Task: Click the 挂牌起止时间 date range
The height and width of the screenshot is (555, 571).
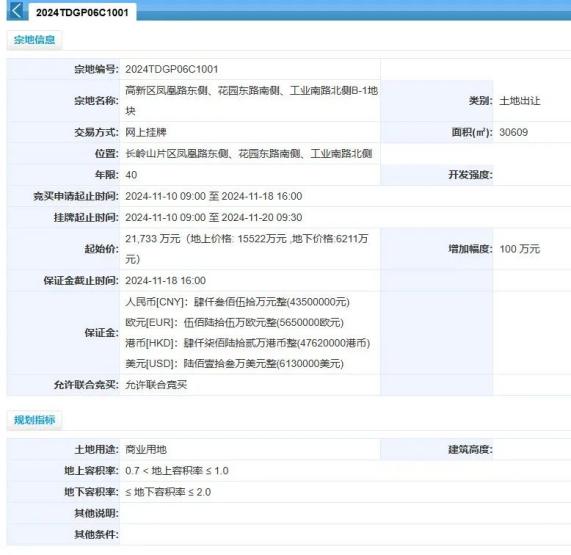Action: pos(214,217)
